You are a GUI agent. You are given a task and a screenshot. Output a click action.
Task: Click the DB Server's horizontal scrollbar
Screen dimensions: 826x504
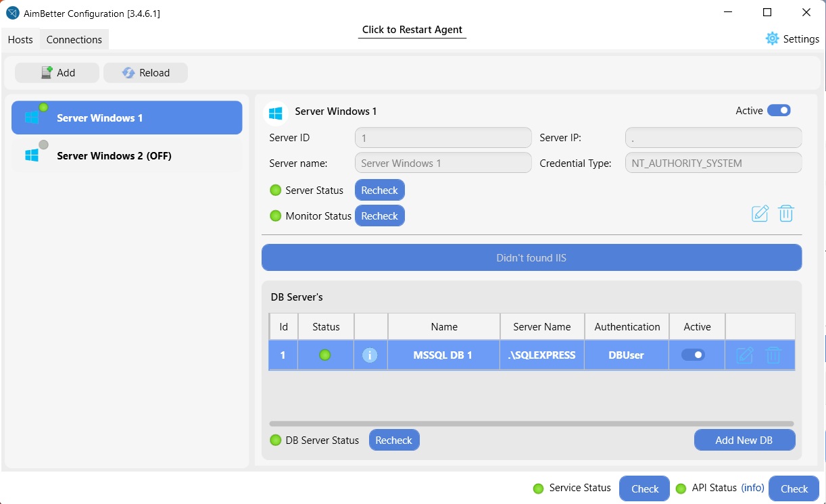[x=532, y=424]
